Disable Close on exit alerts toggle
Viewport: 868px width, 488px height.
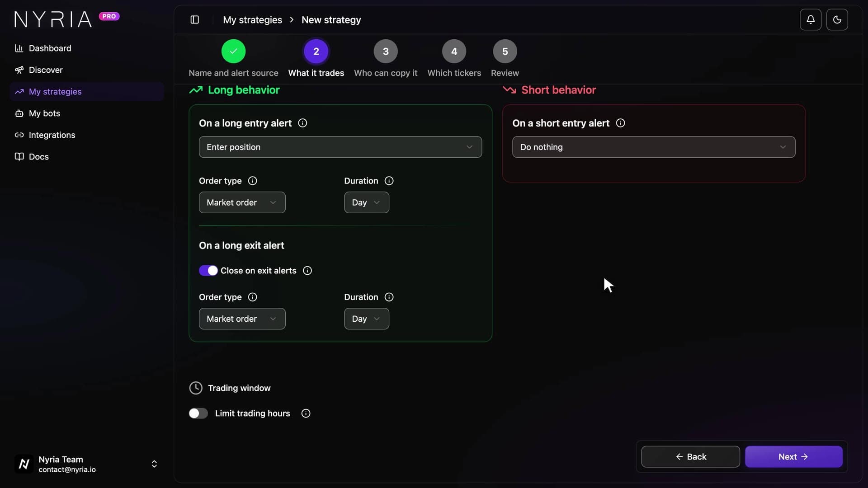point(208,271)
